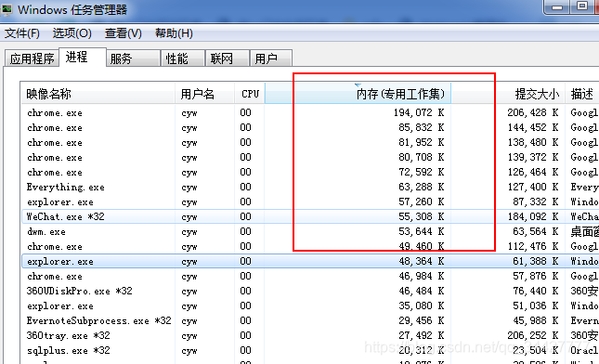Viewport: 599px width, 364px height.
Task: Click the Task Manager title bar icon
Action: 7,9
